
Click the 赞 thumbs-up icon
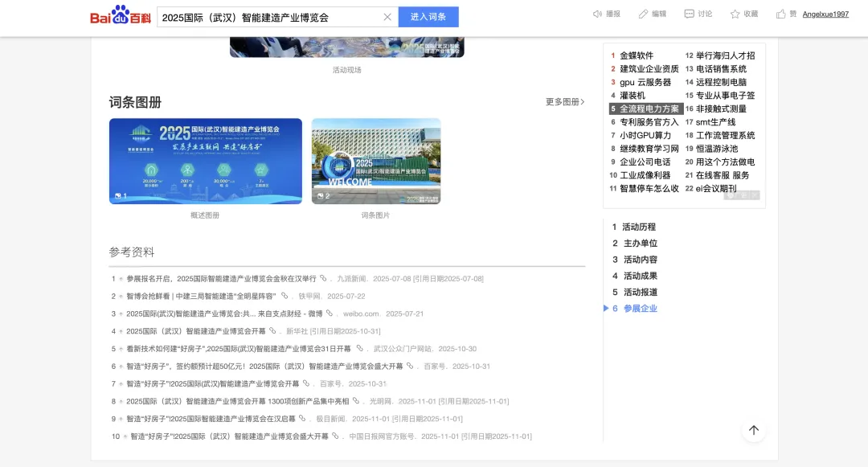[780, 14]
